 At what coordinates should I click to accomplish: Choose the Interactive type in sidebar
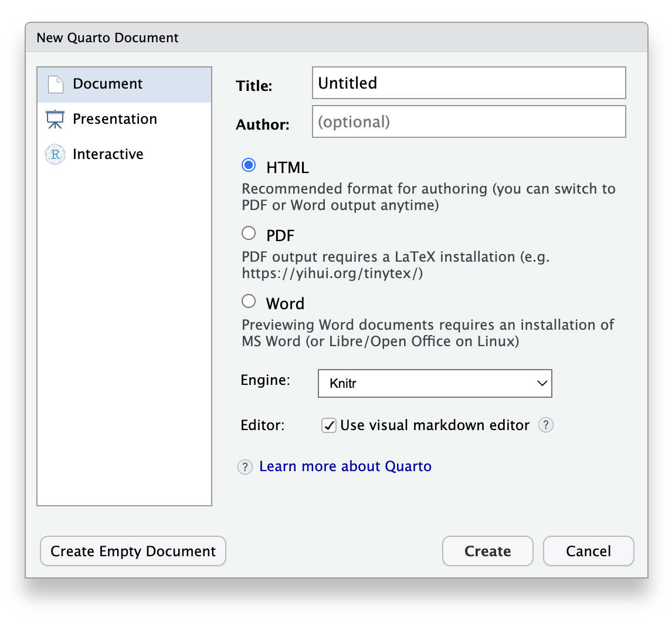point(124,154)
